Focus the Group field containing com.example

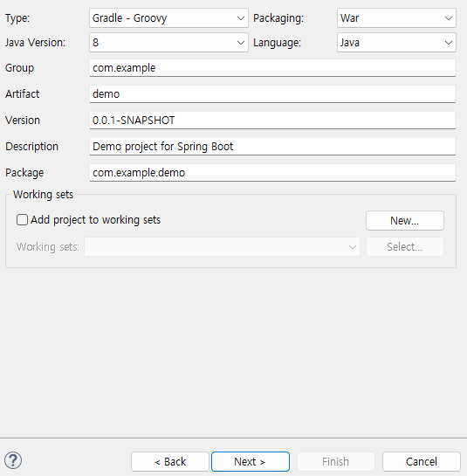pyautogui.click(x=272, y=68)
